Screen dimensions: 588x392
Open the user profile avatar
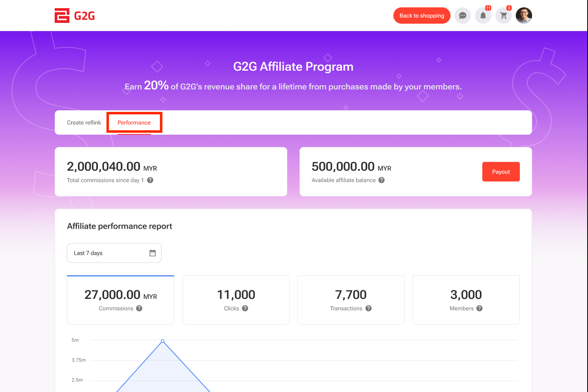coord(524,16)
